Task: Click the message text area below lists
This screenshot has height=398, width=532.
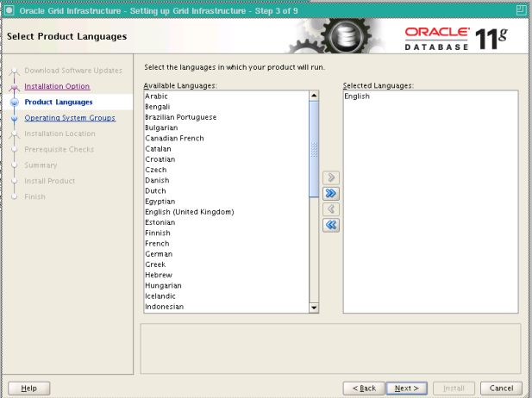Action: [330, 349]
